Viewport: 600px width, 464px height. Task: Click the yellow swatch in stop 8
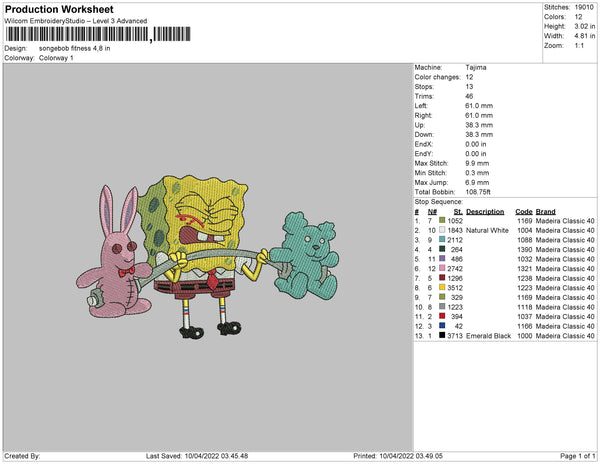(x=442, y=287)
